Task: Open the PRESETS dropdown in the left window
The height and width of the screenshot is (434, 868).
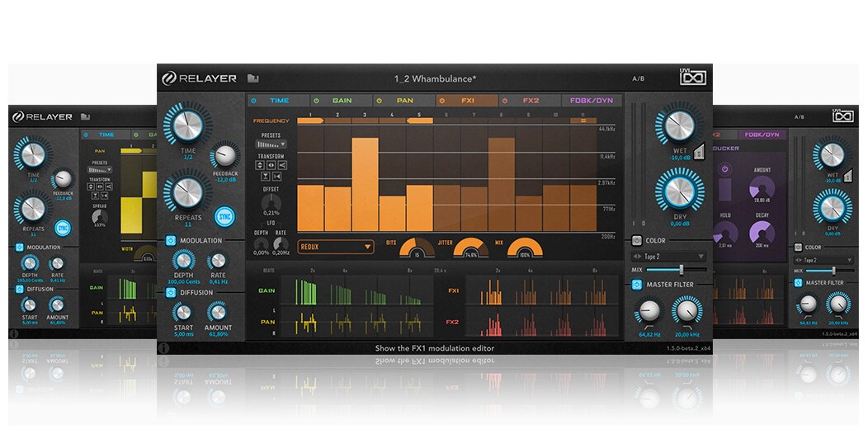Action: (100, 170)
